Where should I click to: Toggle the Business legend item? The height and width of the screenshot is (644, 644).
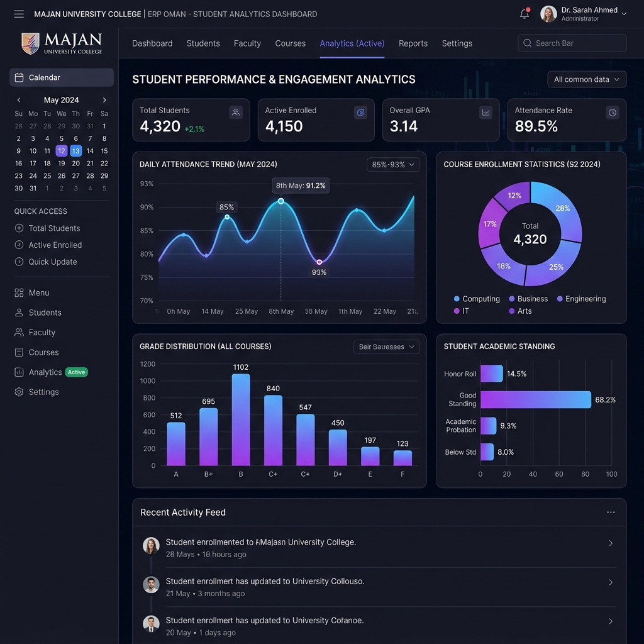click(x=528, y=299)
